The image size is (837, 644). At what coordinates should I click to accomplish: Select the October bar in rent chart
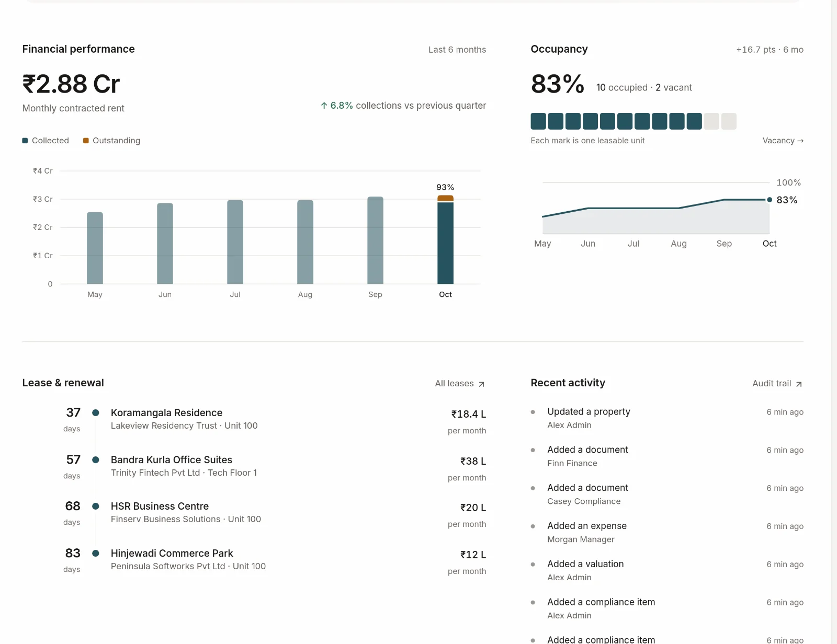coord(445,239)
